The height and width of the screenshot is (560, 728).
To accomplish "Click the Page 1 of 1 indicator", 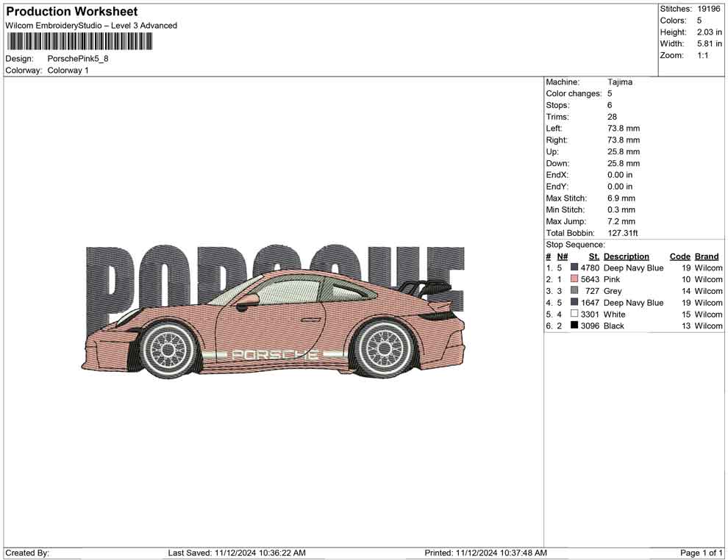I will tap(699, 552).
